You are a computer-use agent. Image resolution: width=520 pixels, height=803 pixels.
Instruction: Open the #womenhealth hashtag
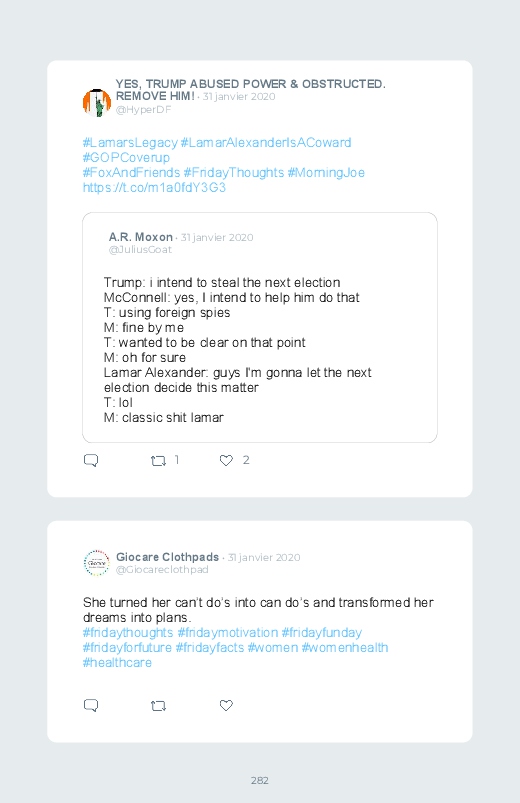point(345,647)
